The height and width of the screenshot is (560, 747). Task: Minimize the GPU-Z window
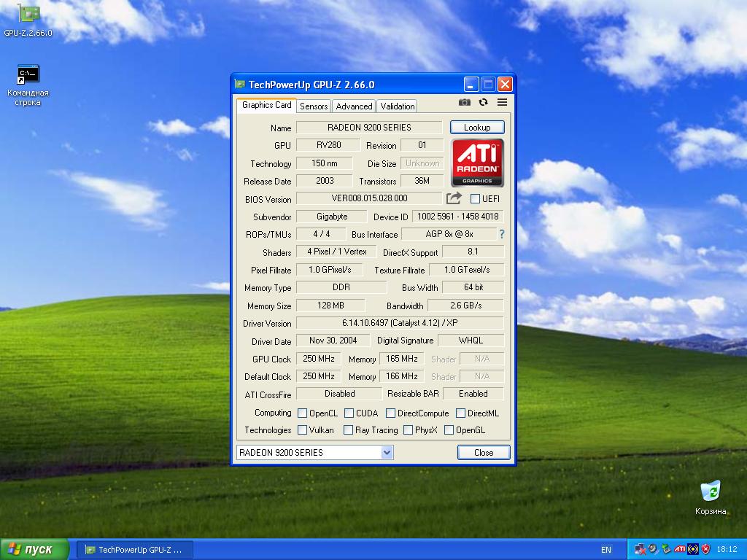coord(471,85)
